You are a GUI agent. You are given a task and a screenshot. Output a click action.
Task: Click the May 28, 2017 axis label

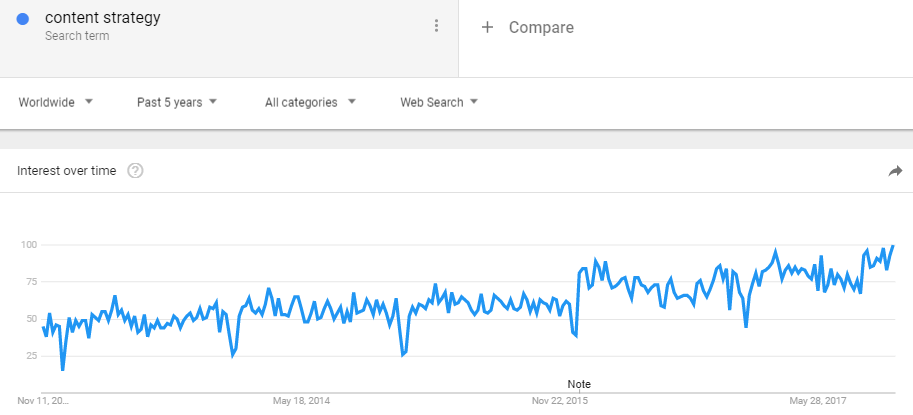[818, 401]
